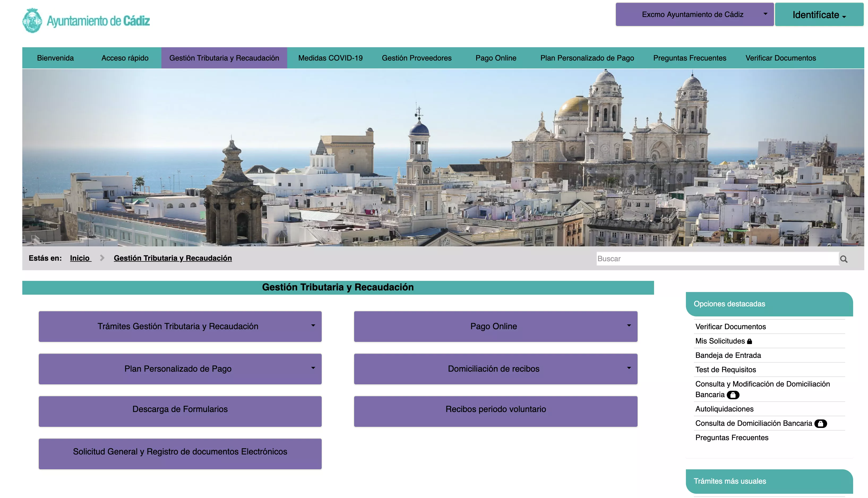Image resolution: width=868 pixels, height=498 pixels.
Task: Click the search magnifier icon
Action: (843, 259)
